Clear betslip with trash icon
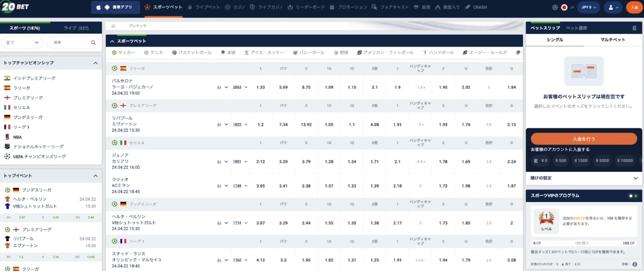 (634, 28)
